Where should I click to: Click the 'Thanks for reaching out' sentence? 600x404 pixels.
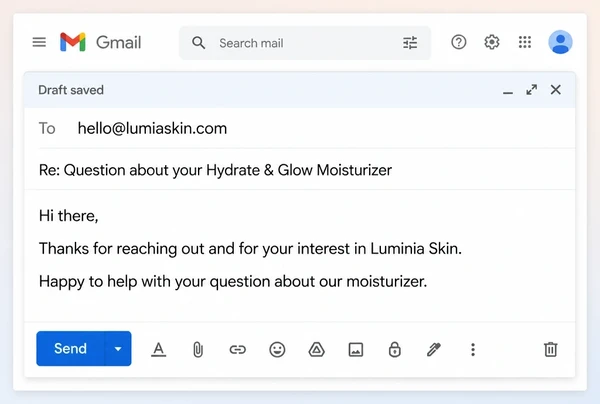tap(250, 249)
